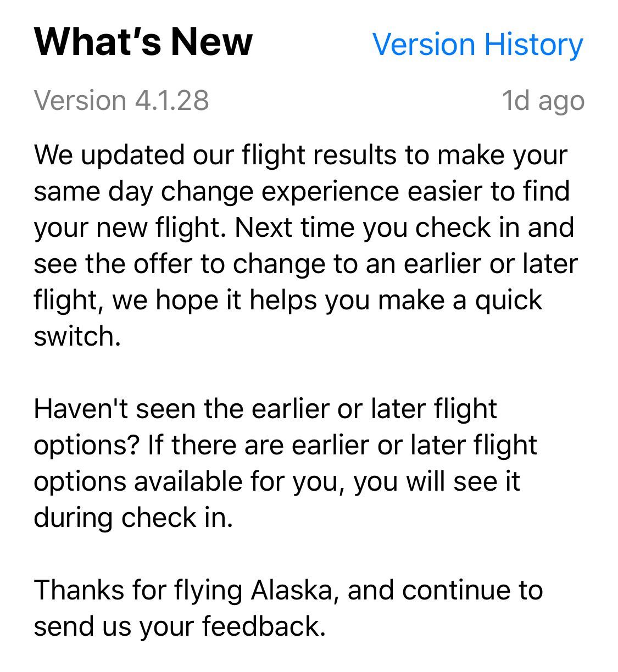This screenshot has width=618, height=672.
Task: Open the Version History link
Action: coord(477,45)
